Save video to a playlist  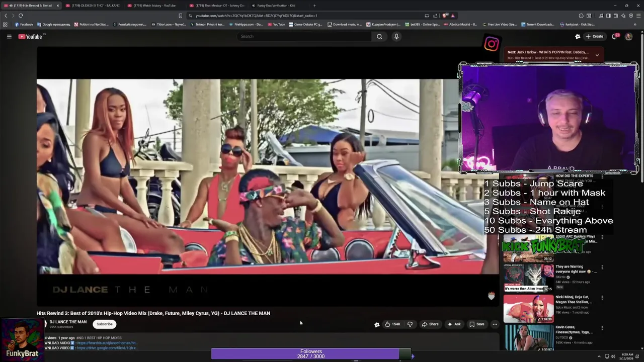[x=477, y=324]
